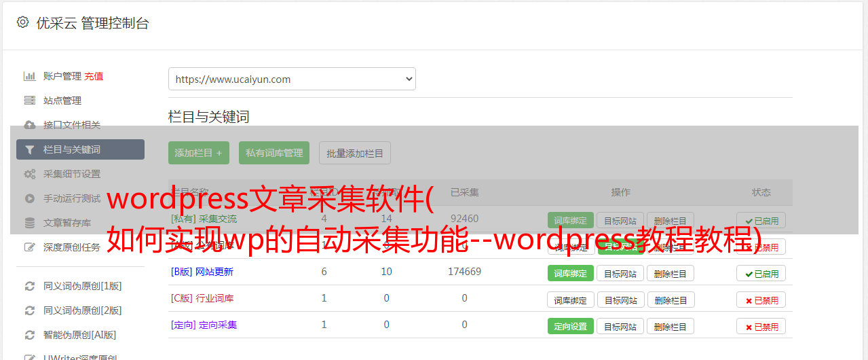The image size is (868, 360).
Task: Click the refresh icon for 同义词伪原创[1版]
Action: tap(29, 286)
